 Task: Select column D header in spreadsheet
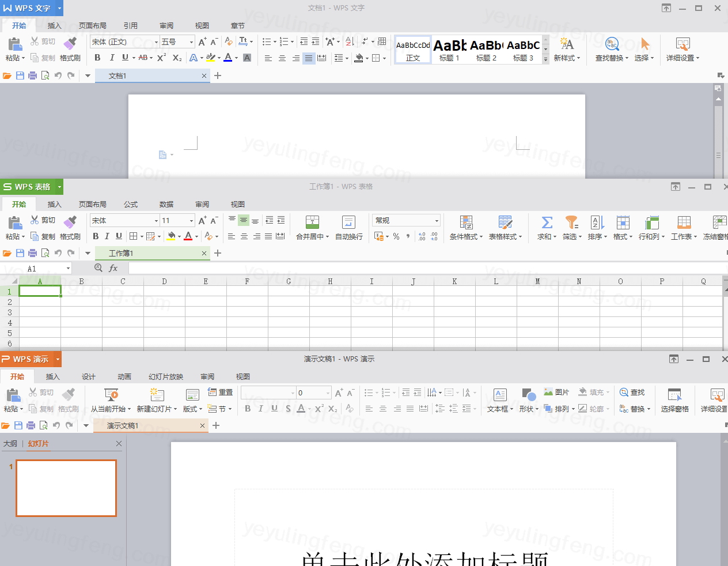164,281
